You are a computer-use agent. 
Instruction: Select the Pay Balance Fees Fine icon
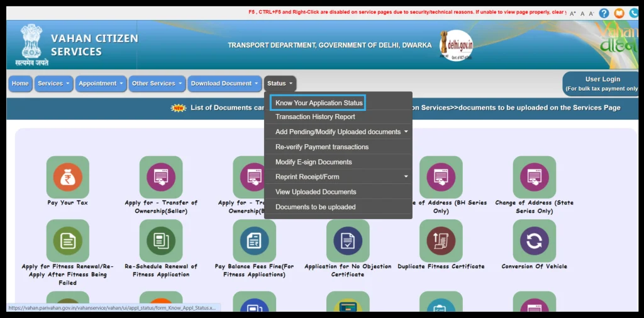coord(254,241)
